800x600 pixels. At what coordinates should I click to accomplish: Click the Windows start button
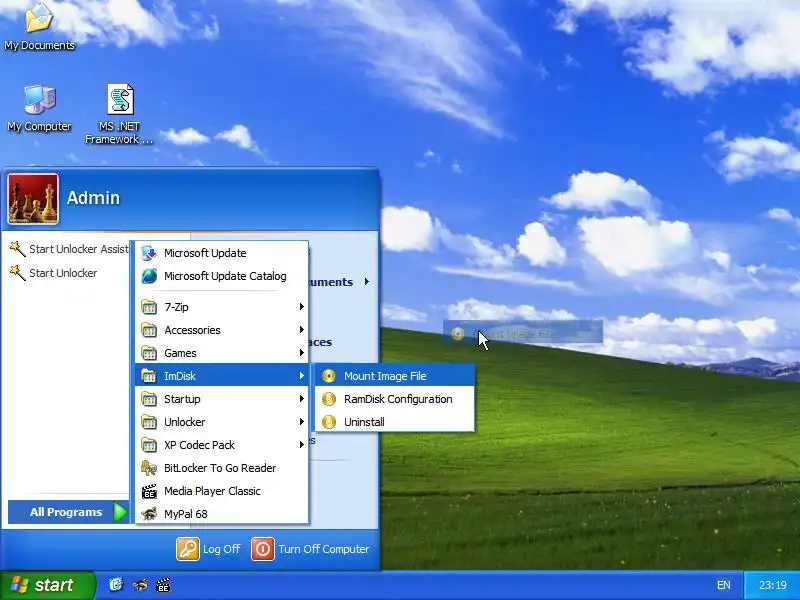pyautogui.click(x=47, y=585)
